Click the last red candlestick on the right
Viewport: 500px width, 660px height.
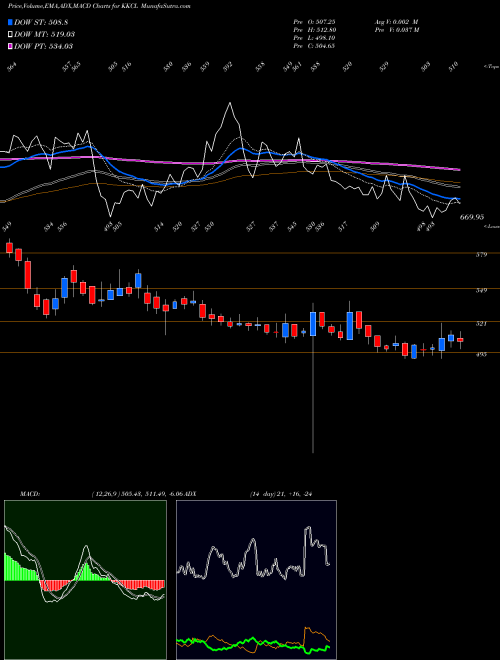click(460, 340)
